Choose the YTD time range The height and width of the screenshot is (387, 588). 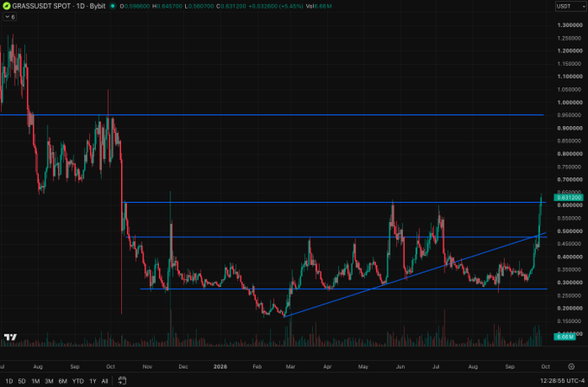(78, 381)
